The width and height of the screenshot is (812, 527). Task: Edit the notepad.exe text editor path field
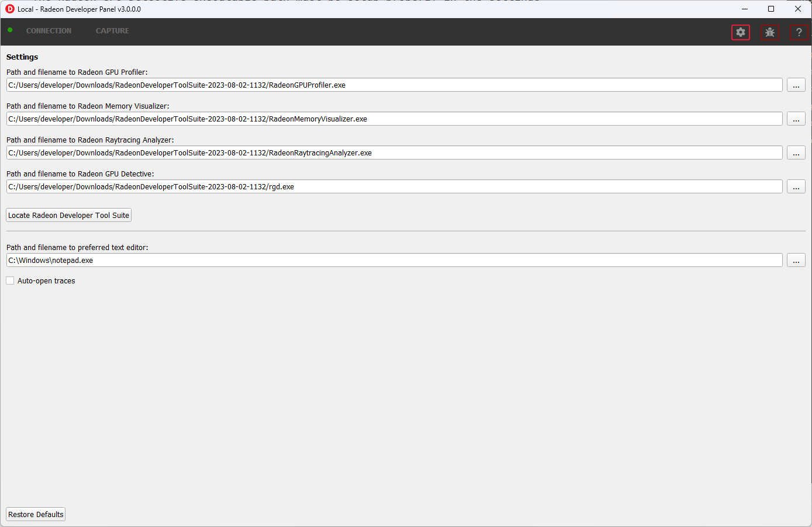click(394, 261)
